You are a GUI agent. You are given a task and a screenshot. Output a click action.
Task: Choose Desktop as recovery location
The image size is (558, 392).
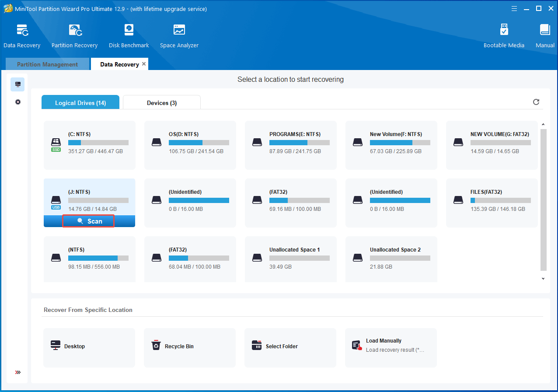pos(75,346)
